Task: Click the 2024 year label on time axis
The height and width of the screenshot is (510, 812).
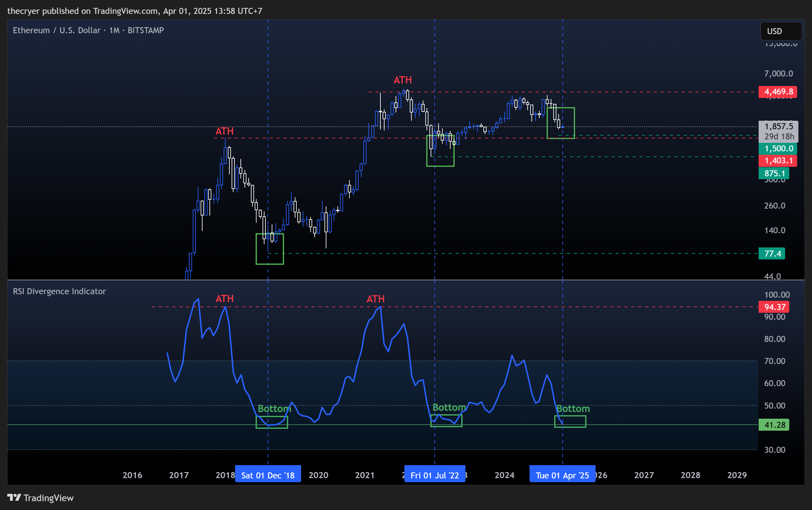Action: pos(505,475)
